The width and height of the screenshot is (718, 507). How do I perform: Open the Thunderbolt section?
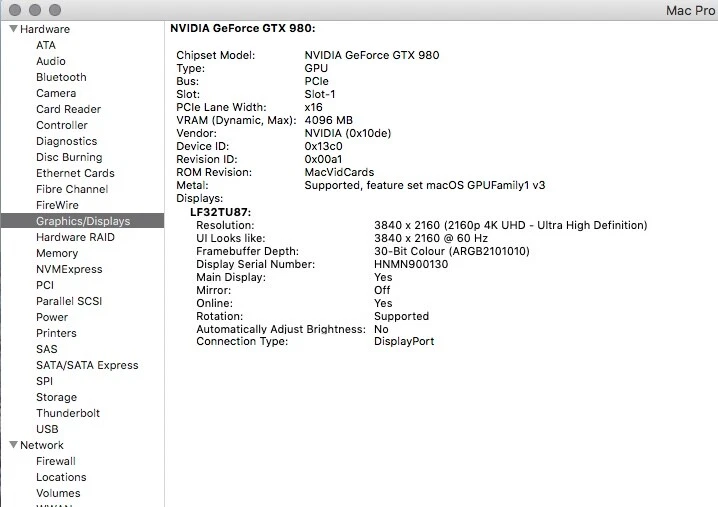tap(68, 413)
